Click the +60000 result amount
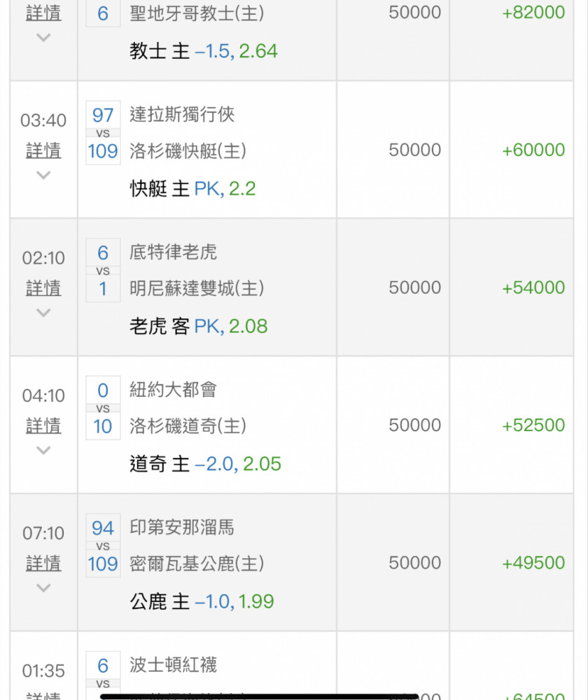The image size is (588, 700). click(x=533, y=150)
